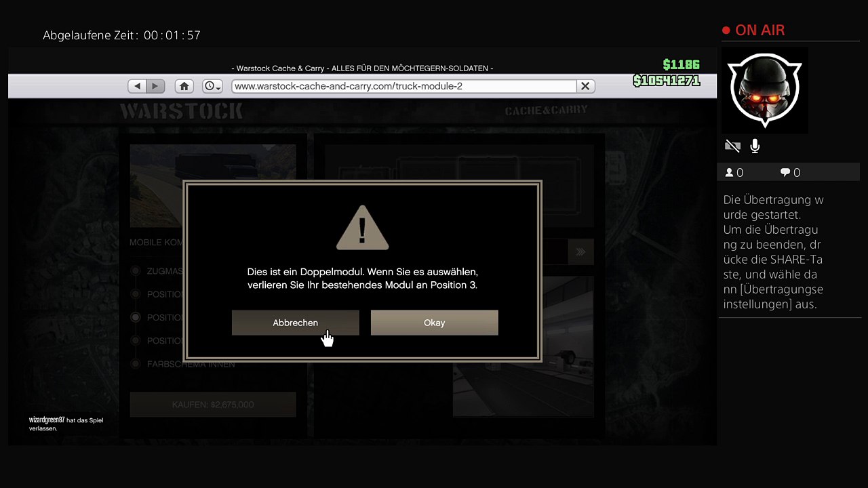Click the 'wizardgreen87 hat das Spiel verlassen' notification
This screenshot has width=868, height=488.
[66, 424]
